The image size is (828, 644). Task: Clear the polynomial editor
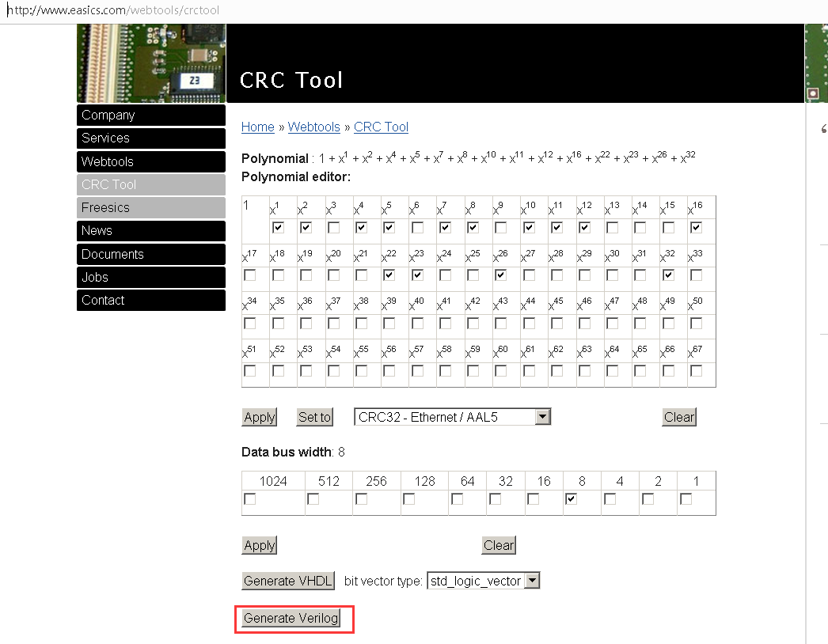[679, 417]
